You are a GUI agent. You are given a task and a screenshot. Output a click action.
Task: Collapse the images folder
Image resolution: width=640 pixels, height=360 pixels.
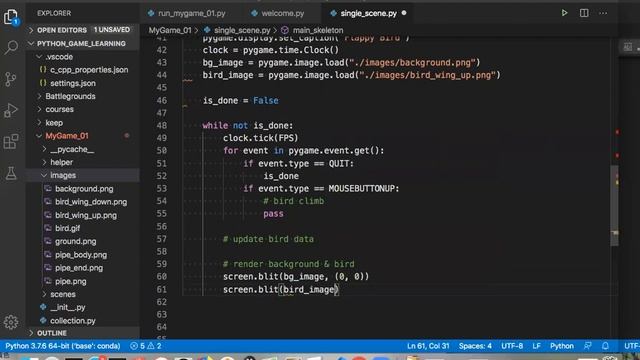click(x=83, y=175)
